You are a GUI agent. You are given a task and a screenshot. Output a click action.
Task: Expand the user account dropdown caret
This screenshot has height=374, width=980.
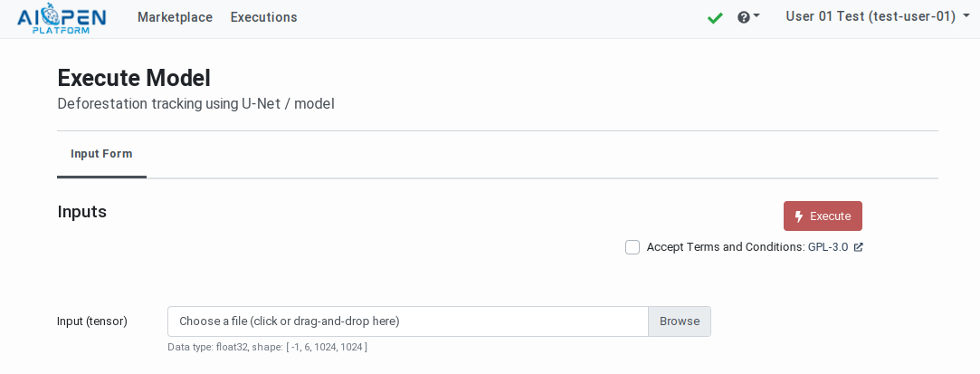tap(966, 16)
